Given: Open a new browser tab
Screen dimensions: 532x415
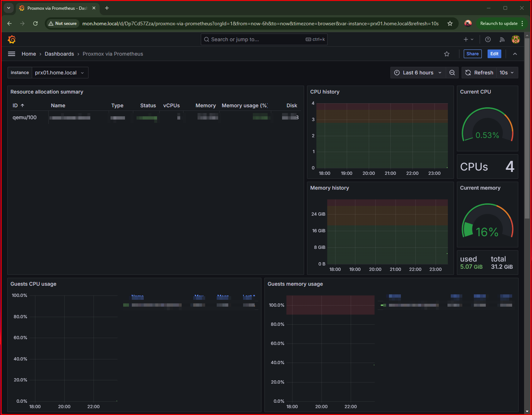Looking at the screenshot, I should pyautogui.click(x=107, y=8).
